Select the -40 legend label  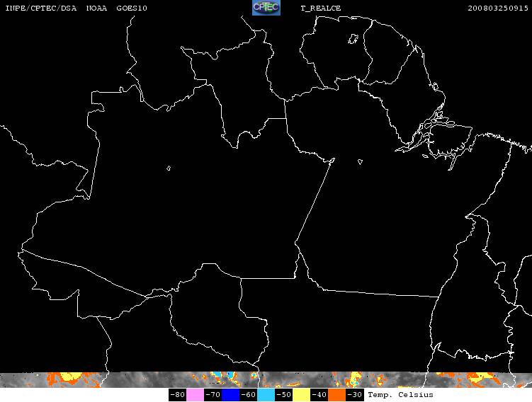(319, 394)
